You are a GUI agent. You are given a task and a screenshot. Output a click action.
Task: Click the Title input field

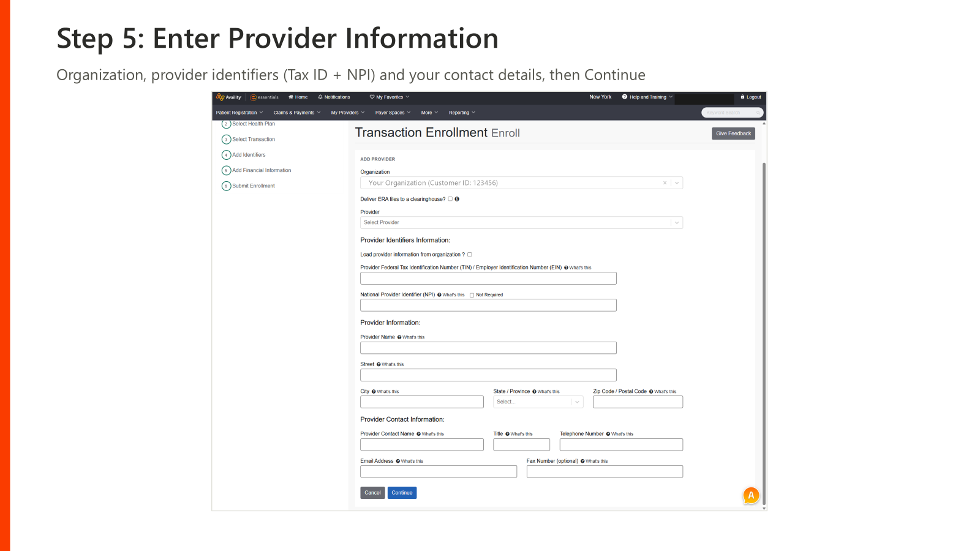pyautogui.click(x=521, y=445)
